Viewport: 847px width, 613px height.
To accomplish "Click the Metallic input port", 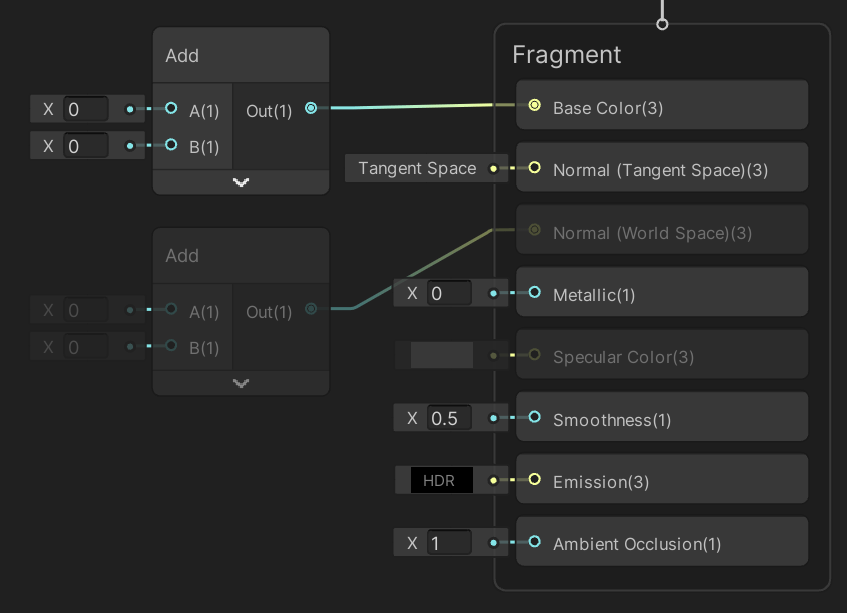I will coord(533,291).
